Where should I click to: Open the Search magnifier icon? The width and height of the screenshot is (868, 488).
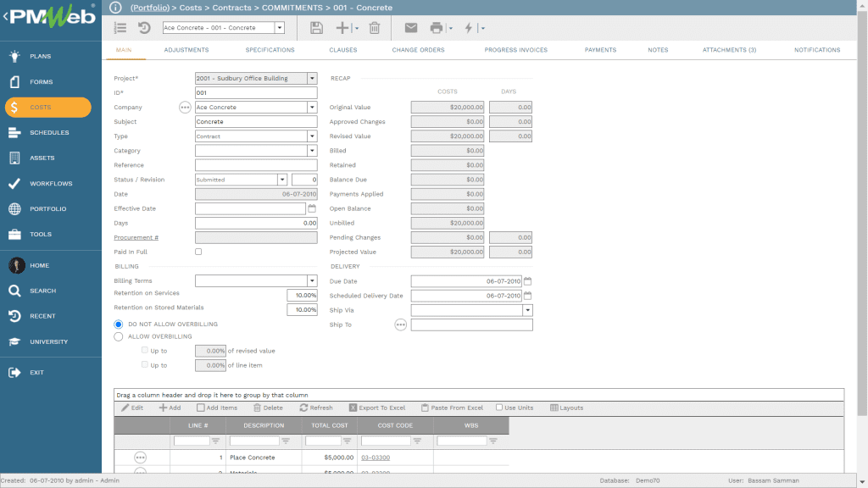15,291
